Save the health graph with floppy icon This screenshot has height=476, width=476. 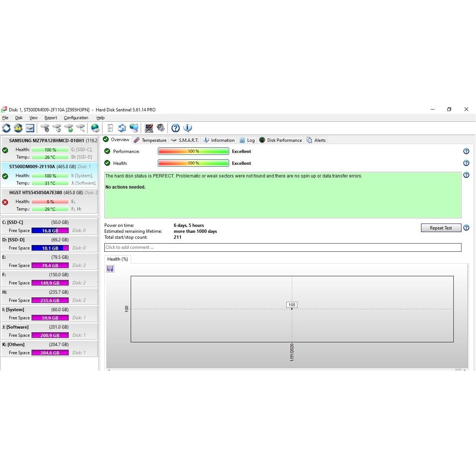click(x=110, y=269)
